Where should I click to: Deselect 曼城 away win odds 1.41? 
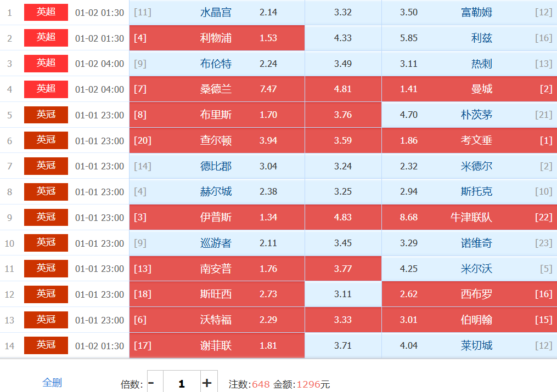[x=469, y=89]
